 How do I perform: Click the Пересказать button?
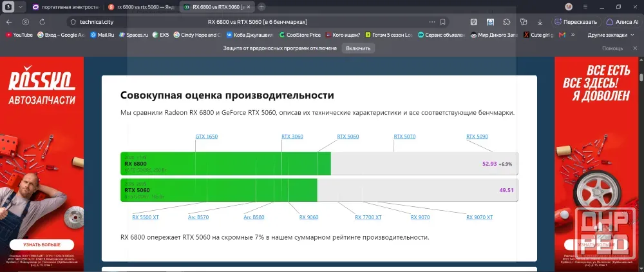coord(576,22)
